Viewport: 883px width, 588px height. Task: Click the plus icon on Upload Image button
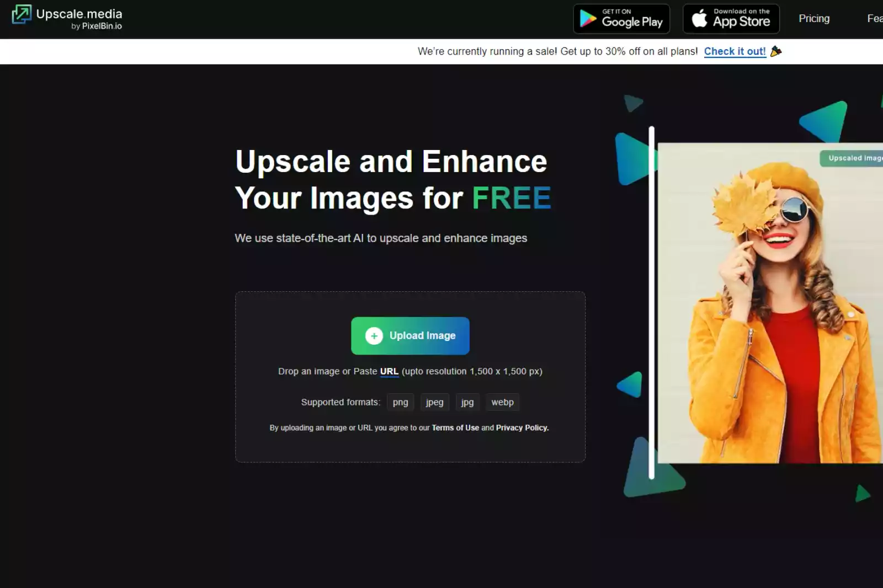point(373,335)
